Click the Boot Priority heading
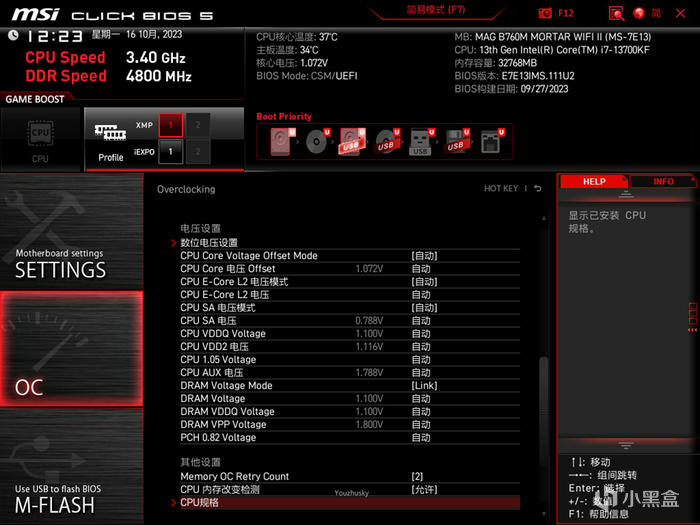700x525 pixels. [x=284, y=117]
